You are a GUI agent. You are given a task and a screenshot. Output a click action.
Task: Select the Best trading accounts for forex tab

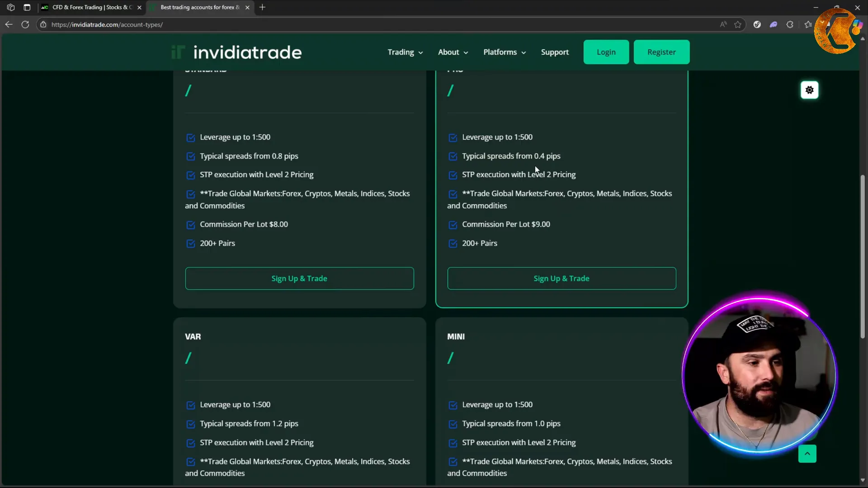tap(199, 7)
